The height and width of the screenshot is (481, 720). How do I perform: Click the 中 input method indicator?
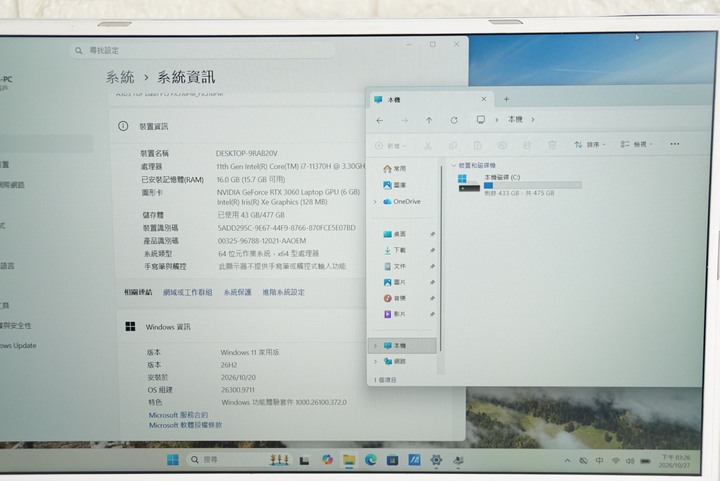pos(599,461)
